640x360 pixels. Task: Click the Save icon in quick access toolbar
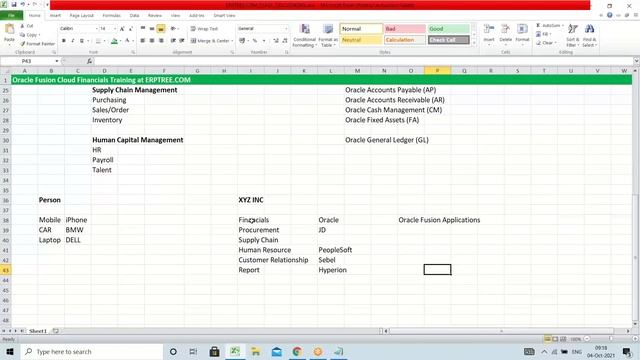[x=13, y=4]
